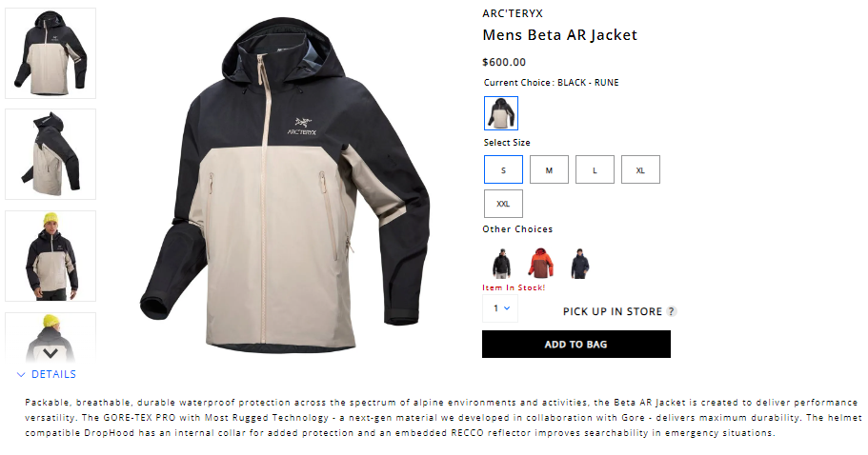Open the model wearing jacket thumbnail
Screen dimensions: 868x455
point(50,256)
